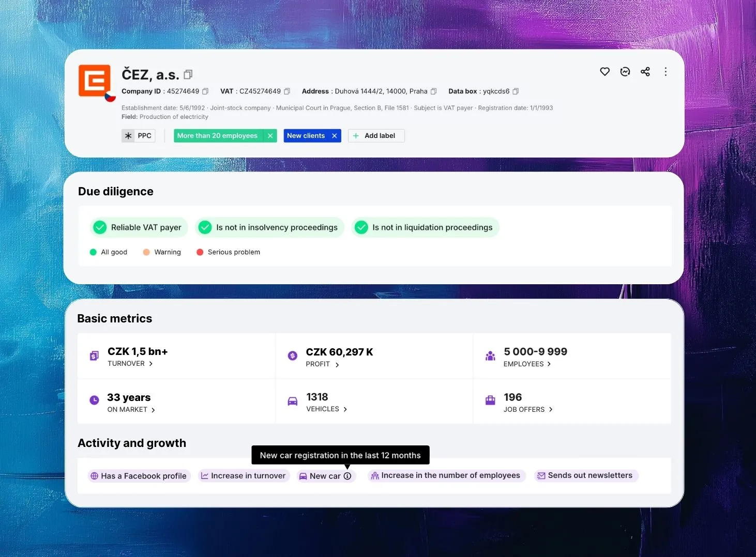This screenshot has height=557, width=756.
Task: Click the ČEZ company logo
Action: [95, 81]
